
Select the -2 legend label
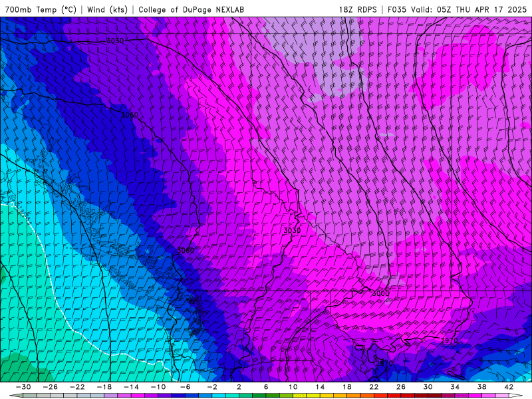click(212, 387)
